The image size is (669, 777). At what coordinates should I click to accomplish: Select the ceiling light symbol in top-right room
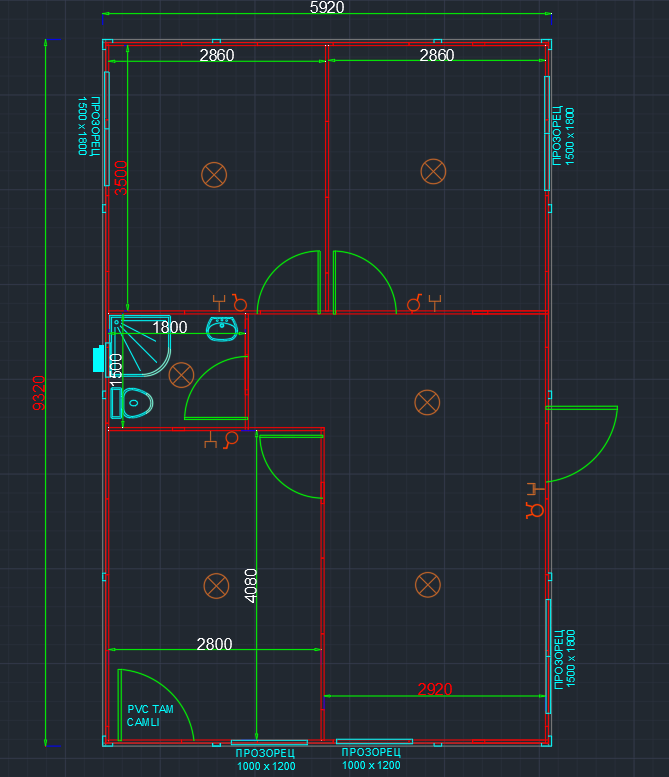[433, 171]
